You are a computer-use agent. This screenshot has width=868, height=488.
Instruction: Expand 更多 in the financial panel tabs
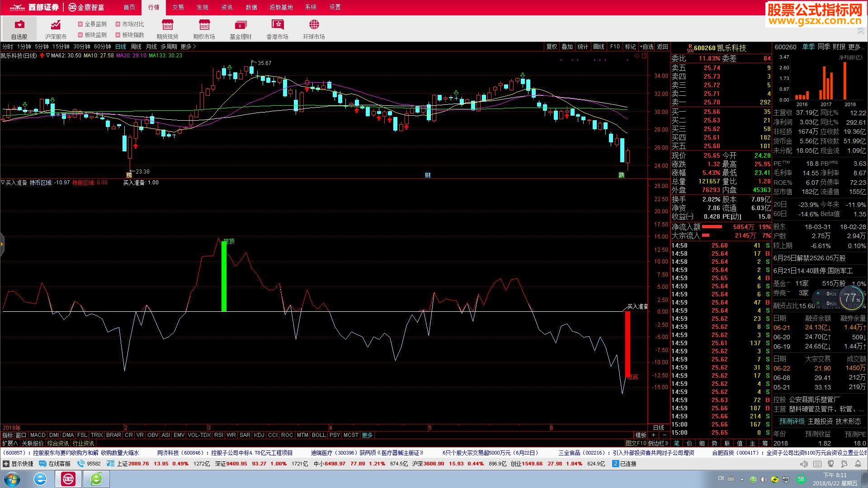(x=856, y=47)
